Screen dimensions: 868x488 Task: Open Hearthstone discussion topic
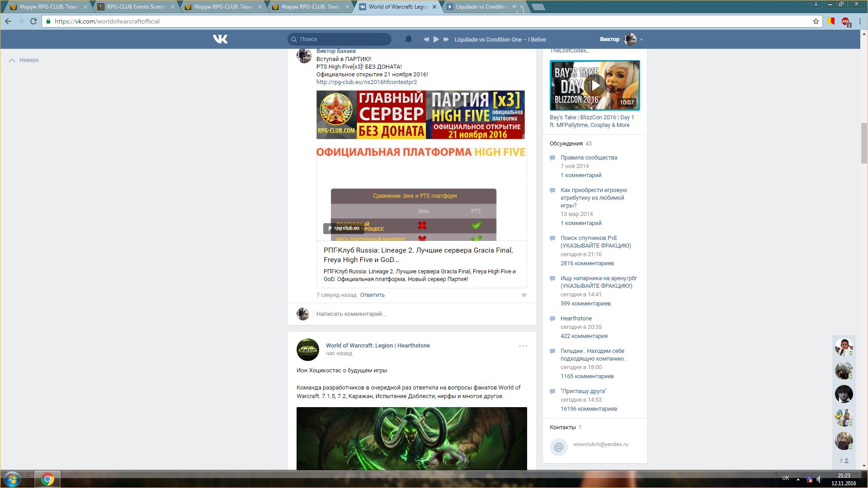576,319
